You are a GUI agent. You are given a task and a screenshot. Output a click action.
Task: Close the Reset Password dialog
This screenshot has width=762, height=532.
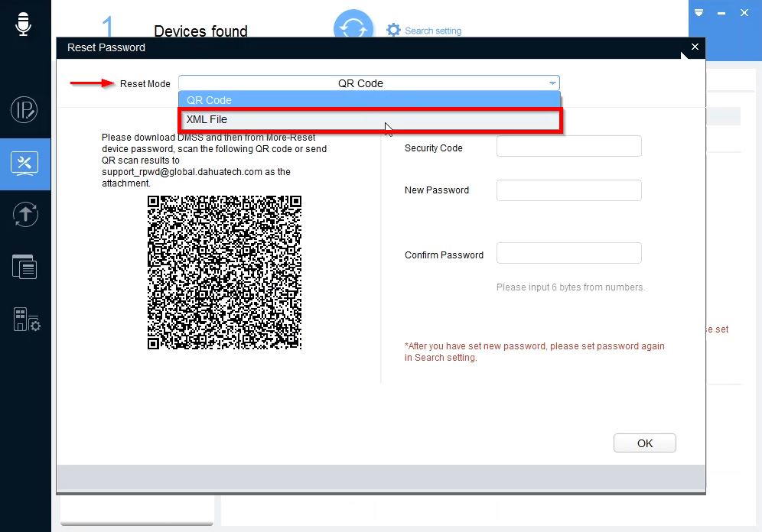pyautogui.click(x=695, y=47)
